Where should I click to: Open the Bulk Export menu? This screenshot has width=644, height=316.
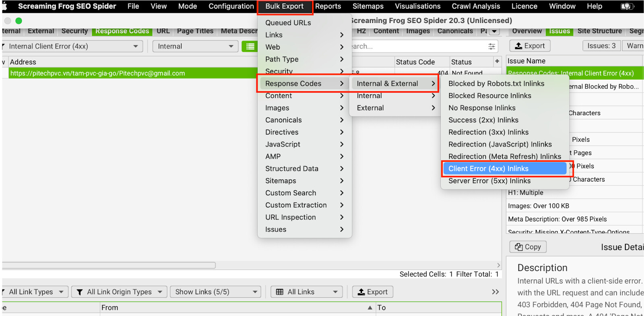pos(285,6)
